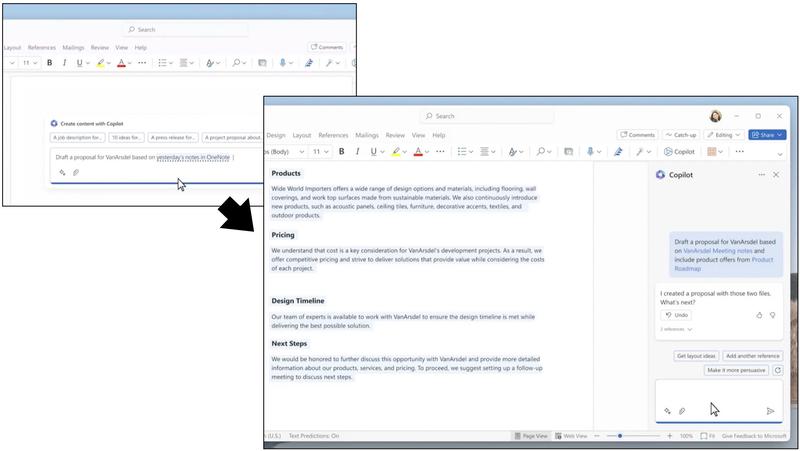Click the Find magnifier icon in front window
Screen dimensions: 800x451
tap(540, 152)
